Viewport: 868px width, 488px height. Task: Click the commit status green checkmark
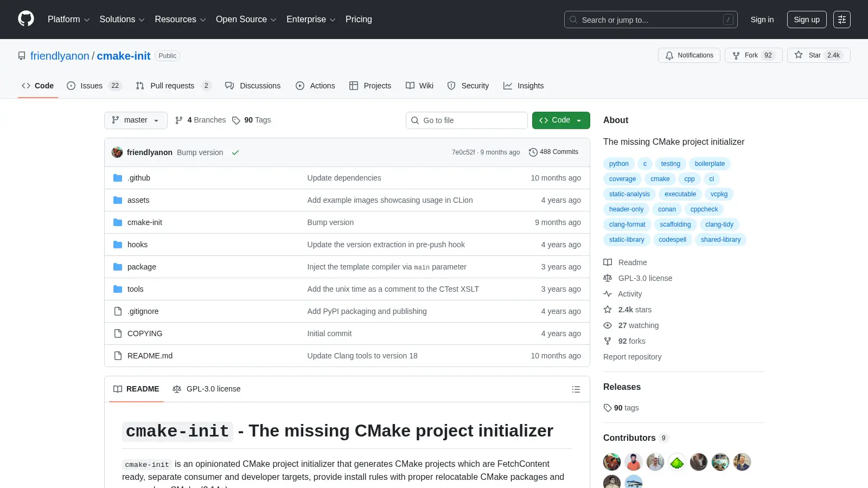coord(235,152)
